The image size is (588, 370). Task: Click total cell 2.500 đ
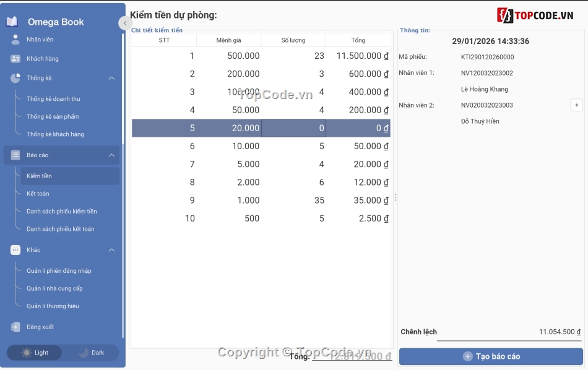point(358,218)
